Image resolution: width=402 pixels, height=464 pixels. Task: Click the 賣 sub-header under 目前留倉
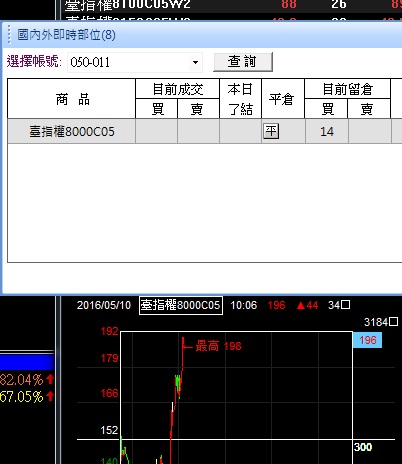[x=369, y=109]
